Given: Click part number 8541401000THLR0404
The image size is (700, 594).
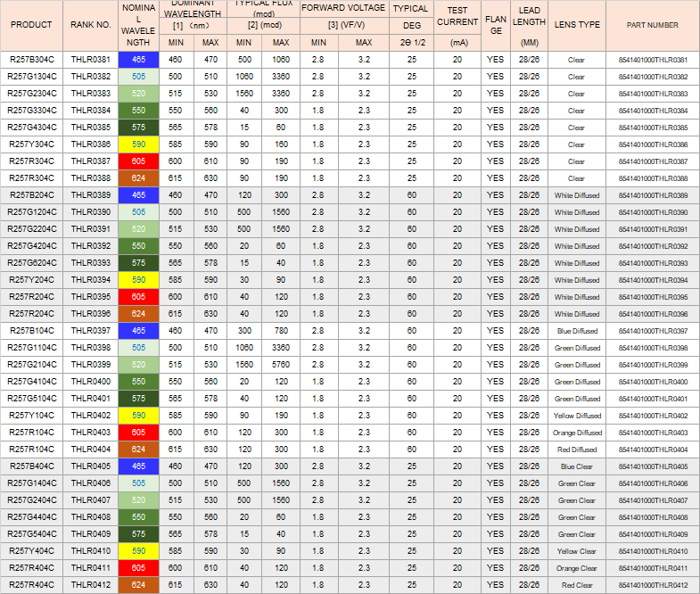Looking at the screenshot, I should pos(653,450).
